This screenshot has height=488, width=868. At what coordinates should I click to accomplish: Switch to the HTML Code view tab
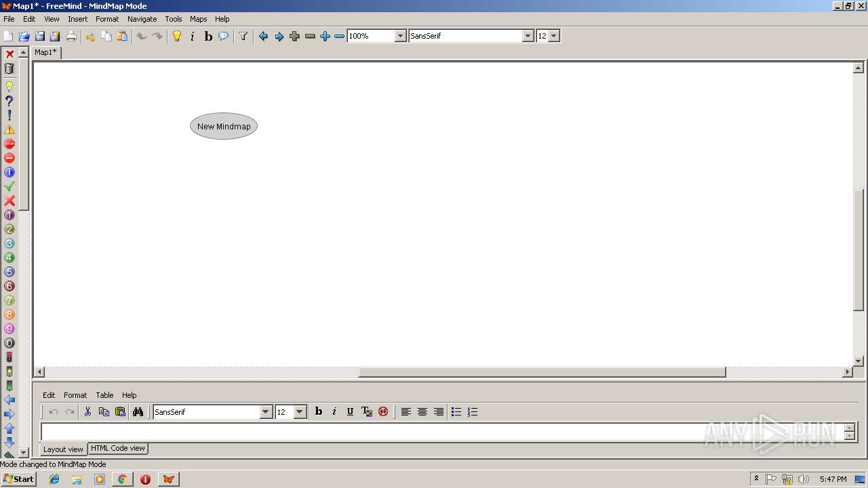click(x=118, y=448)
